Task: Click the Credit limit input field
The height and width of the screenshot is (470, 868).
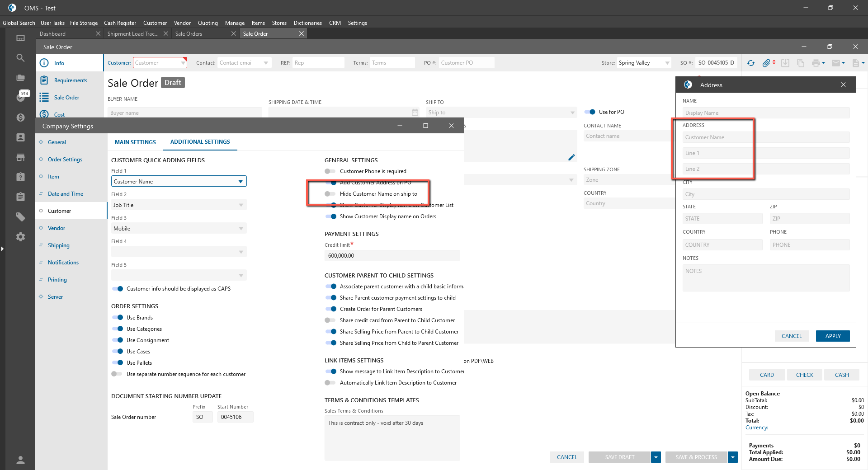Action: 392,256
